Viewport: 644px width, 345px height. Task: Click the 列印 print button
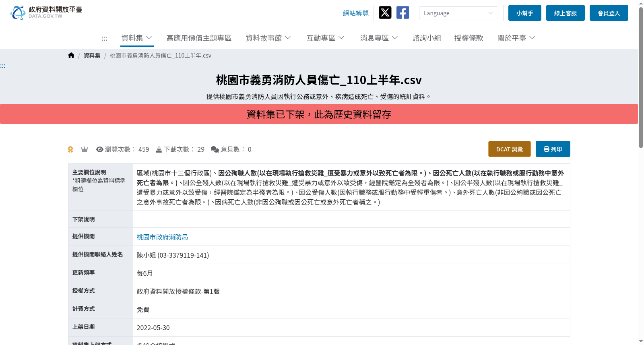[553, 149]
